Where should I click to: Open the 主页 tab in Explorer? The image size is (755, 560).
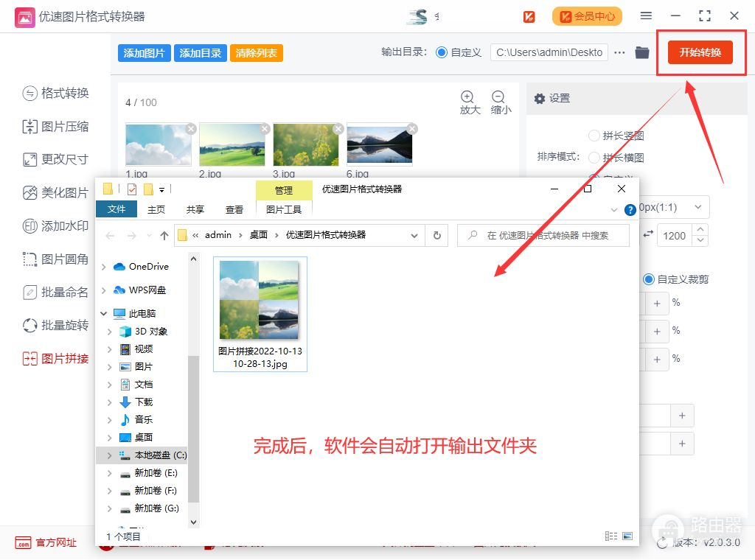pos(156,210)
